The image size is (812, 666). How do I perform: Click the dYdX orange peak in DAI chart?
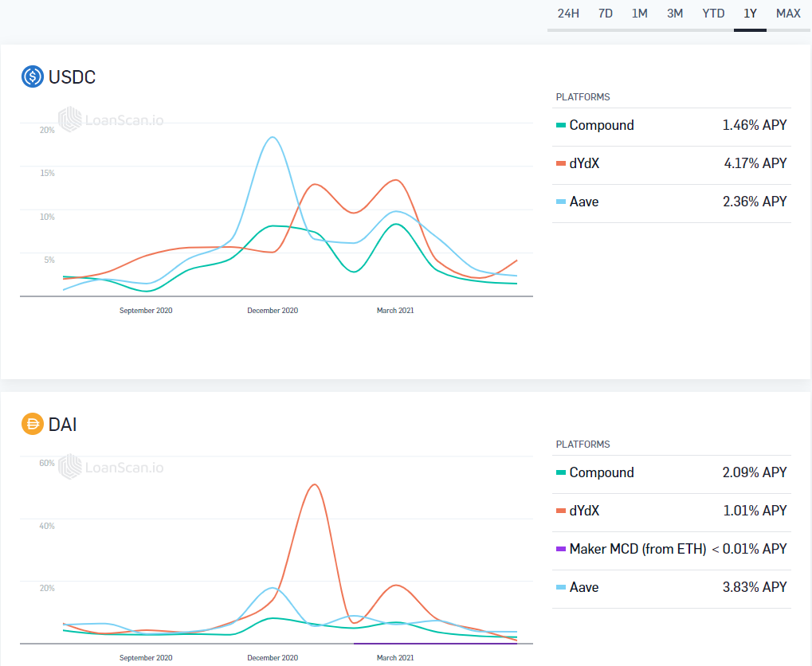click(314, 485)
